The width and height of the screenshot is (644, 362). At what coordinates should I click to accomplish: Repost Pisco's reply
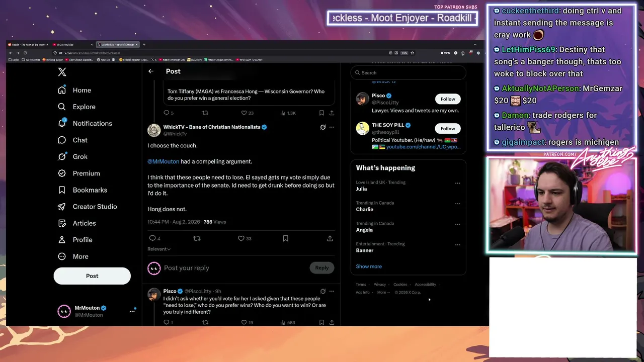[205, 322]
